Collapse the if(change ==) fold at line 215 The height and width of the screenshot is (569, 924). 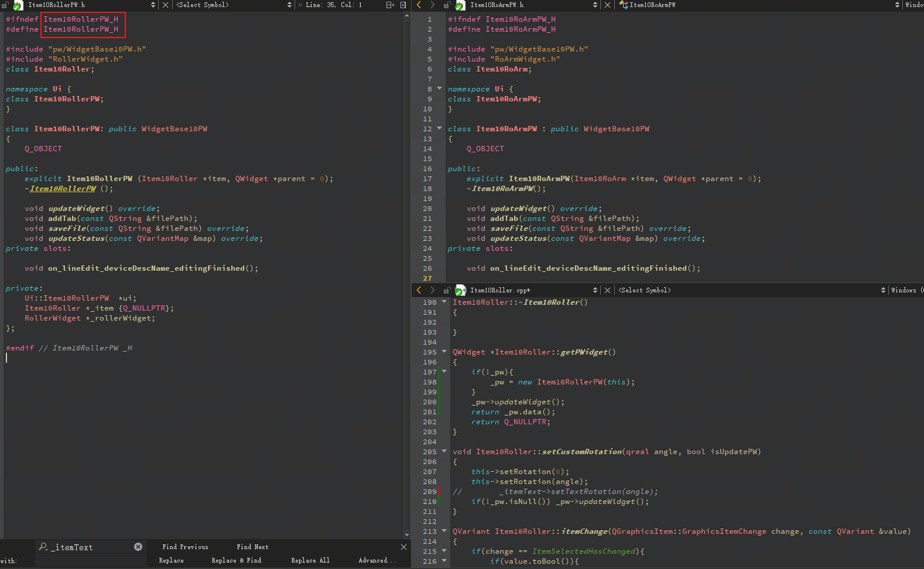coord(444,551)
